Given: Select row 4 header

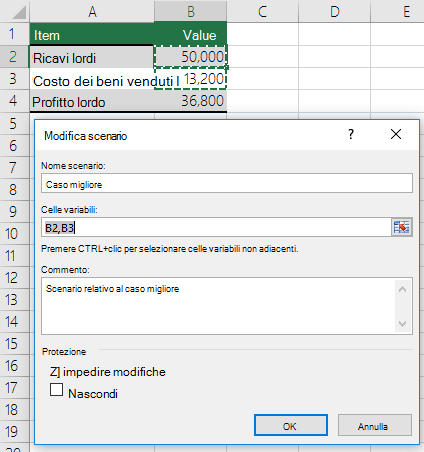Looking at the screenshot, I should [15, 101].
